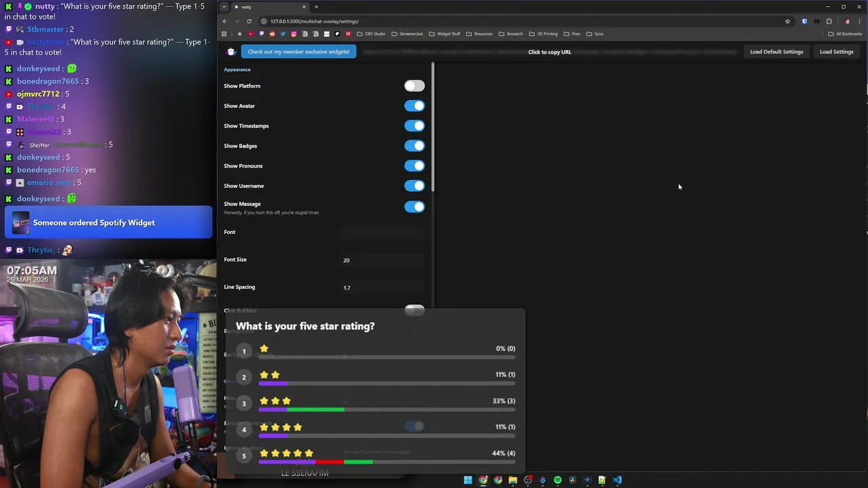Click the settings panel scrollbar
The width and height of the screenshot is (868, 488).
(432, 127)
